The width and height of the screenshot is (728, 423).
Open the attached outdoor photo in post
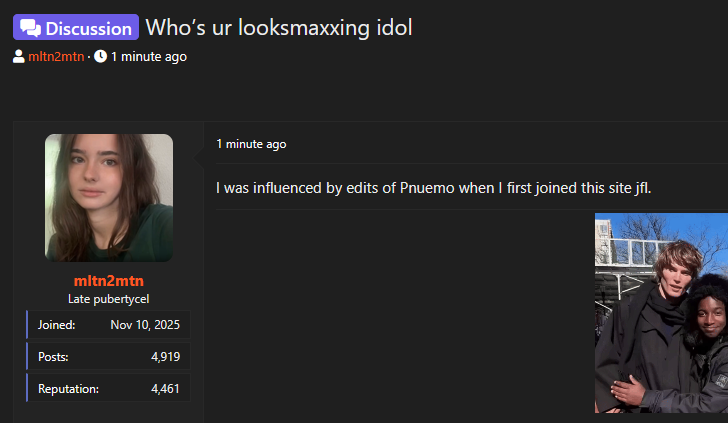[661, 313]
